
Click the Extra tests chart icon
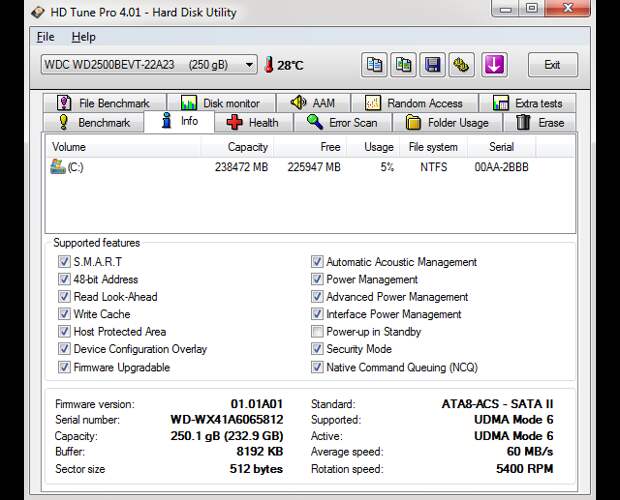501,103
